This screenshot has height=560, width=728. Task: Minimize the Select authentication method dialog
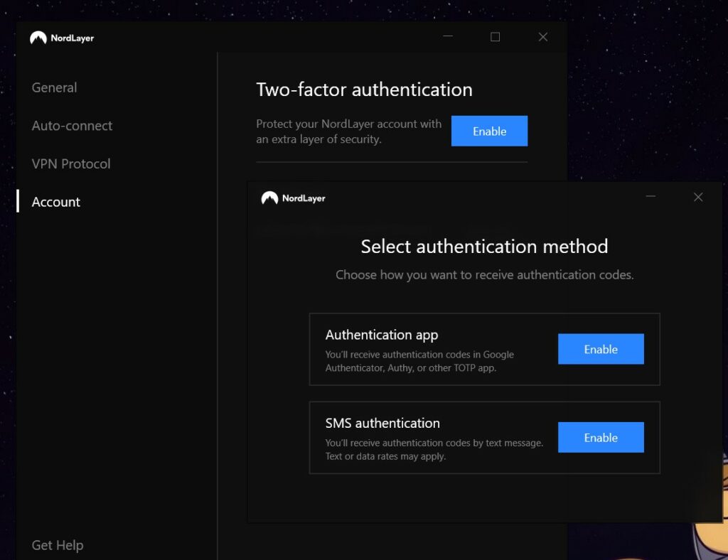point(651,197)
